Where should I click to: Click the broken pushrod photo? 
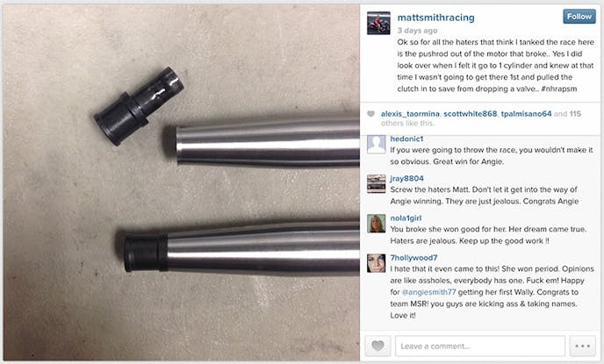(x=182, y=182)
